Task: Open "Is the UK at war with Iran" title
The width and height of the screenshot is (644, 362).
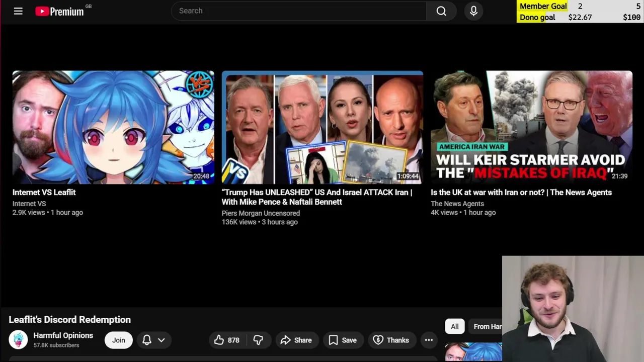Action: tap(521, 192)
